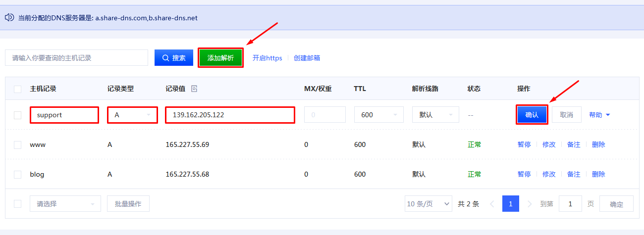Check the blog record checkbox
This screenshot has width=644, height=235.
[18, 175]
